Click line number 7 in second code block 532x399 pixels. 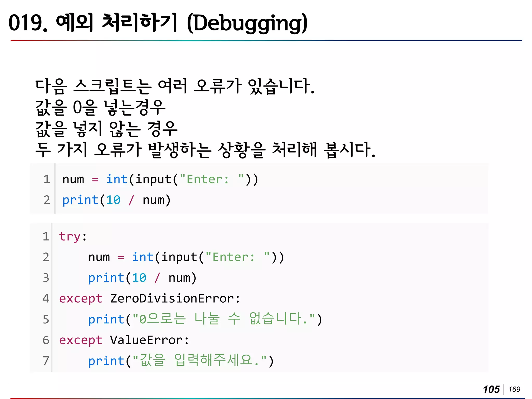[x=46, y=361]
